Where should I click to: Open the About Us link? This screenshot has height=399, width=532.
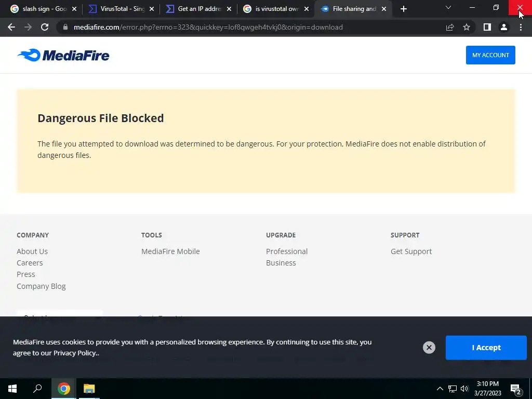tap(32, 251)
